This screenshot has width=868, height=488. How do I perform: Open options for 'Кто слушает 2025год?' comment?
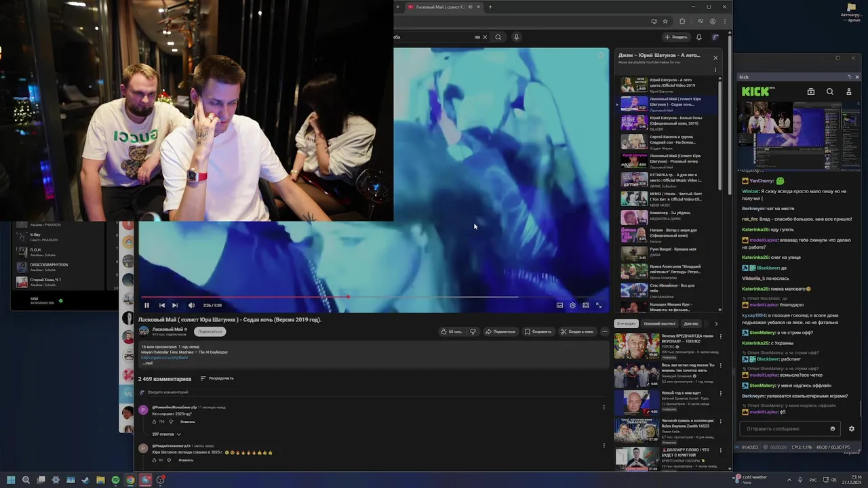[x=604, y=407]
